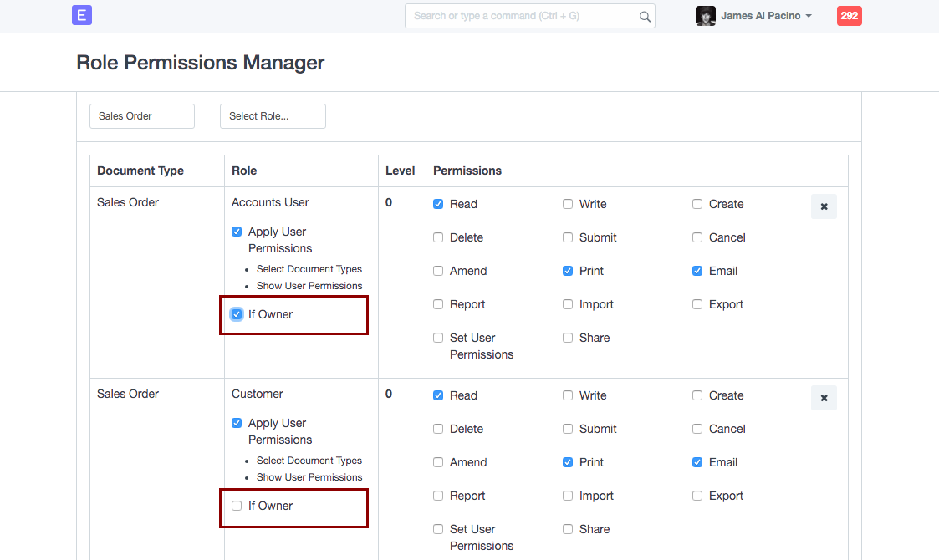The image size is (939, 560).
Task: Open the Select Role dropdown
Action: [x=273, y=116]
